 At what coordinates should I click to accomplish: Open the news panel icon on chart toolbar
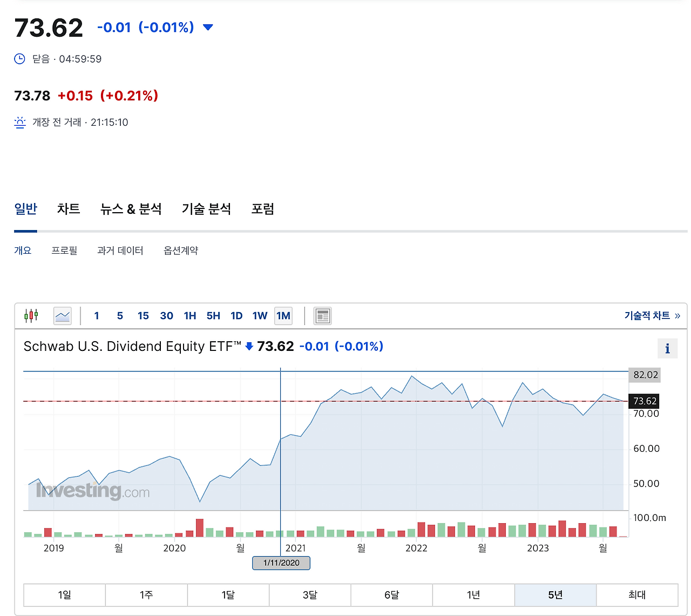tap(322, 315)
